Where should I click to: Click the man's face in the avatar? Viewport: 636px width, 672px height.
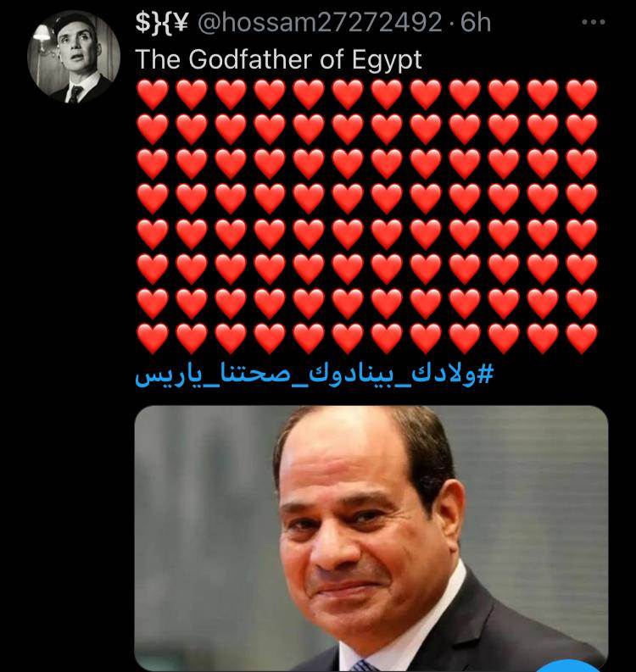[x=77, y=47]
